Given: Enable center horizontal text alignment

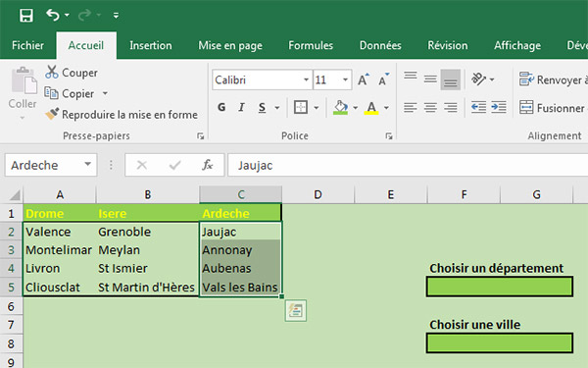Looking at the screenshot, I should pos(430,108).
